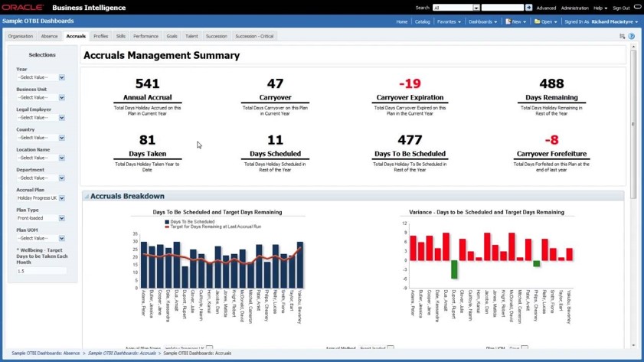Open the New menu with document icon
Screen dimensions: 644x362
(x=515, y=21)
